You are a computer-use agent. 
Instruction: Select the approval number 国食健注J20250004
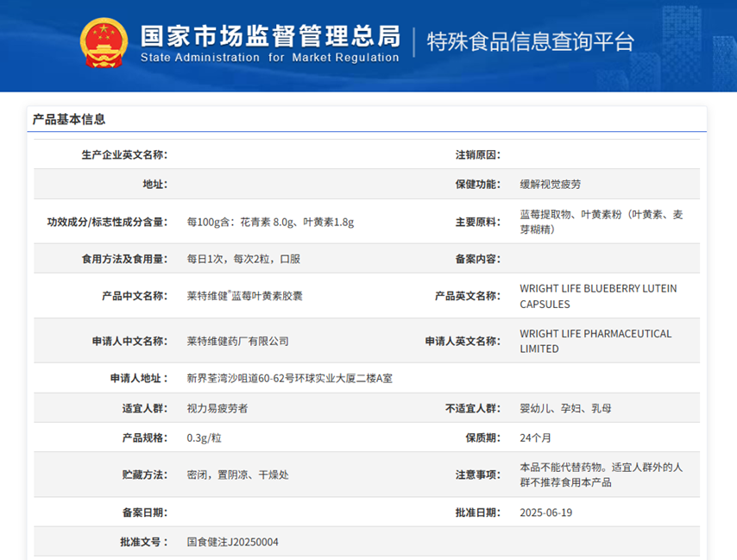[233, 542]
